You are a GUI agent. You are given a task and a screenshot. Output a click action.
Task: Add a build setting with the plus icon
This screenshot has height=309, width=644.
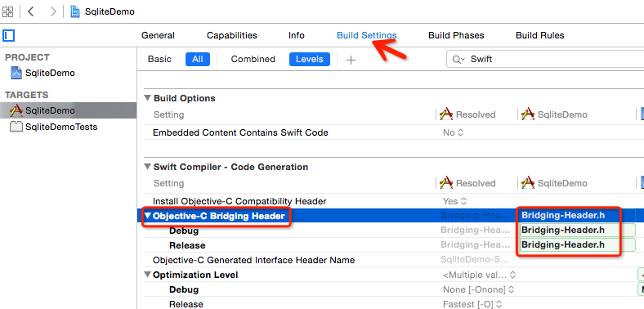click(x=351, y=60)
